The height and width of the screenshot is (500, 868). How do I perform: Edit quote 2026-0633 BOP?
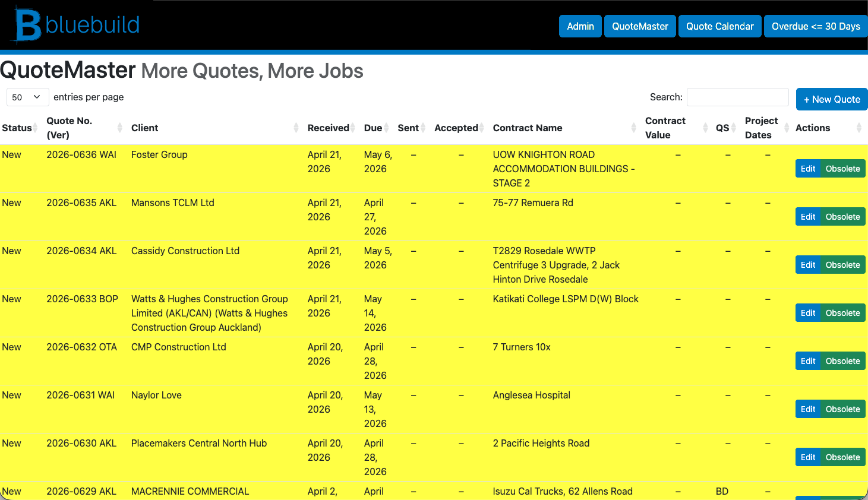click(x=808, y=313)
